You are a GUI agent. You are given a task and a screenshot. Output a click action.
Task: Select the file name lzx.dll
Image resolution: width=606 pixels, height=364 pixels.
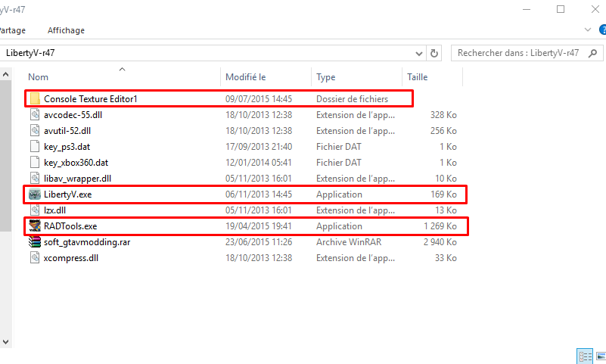tap(54, 210)
